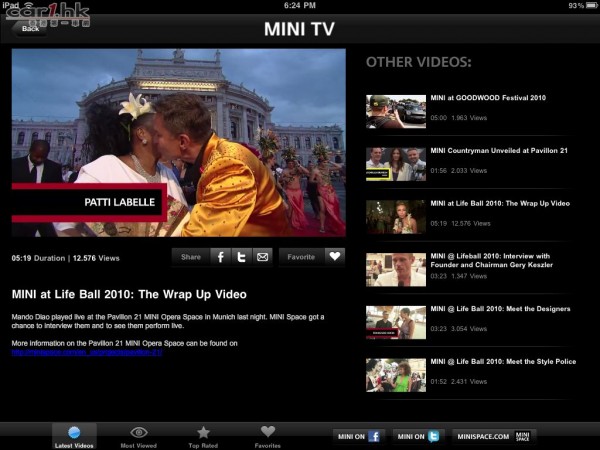
Task: Click the Favorite label button
Action: click(302, 257)
